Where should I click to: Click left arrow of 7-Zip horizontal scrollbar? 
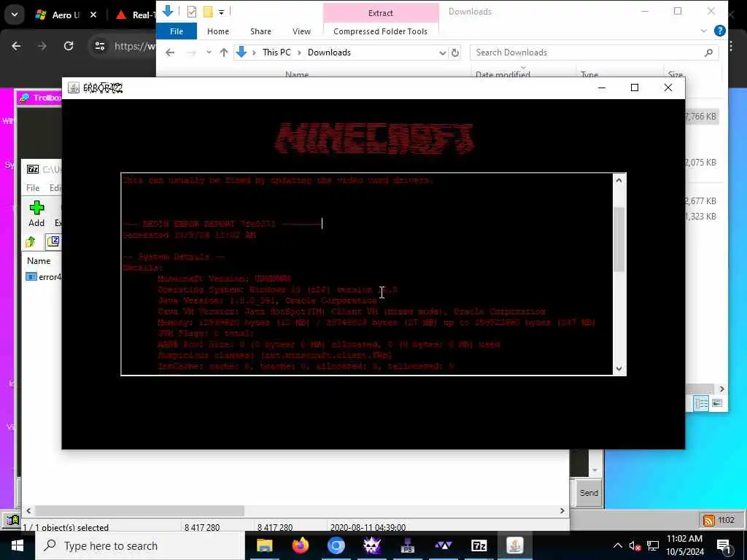[28, 510]
